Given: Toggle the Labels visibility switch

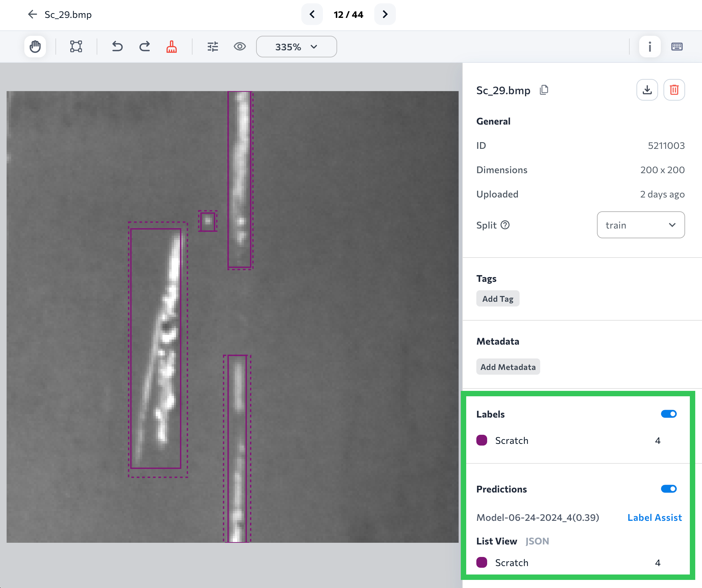Looking at the screenshot, I should coord(669,414).
